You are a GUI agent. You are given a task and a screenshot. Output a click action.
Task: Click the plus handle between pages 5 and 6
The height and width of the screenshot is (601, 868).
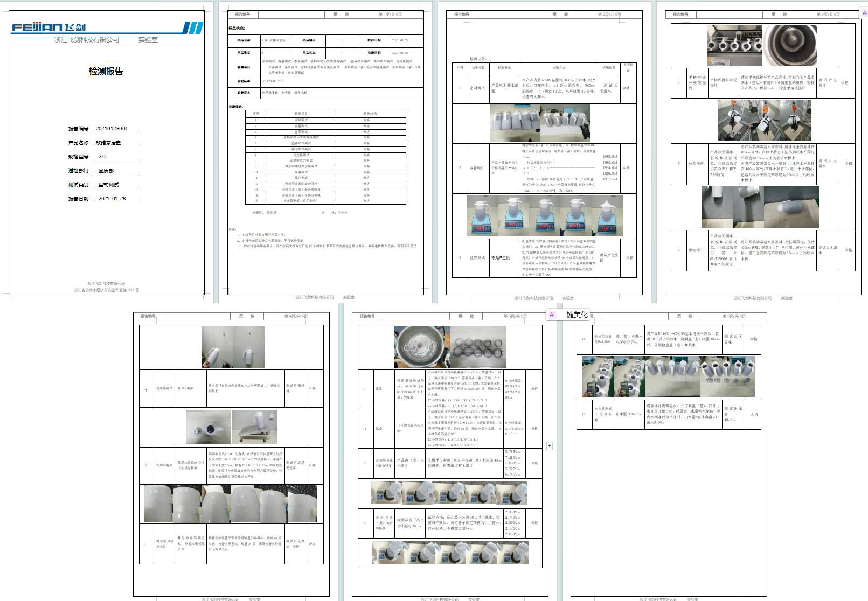(549, 445)
